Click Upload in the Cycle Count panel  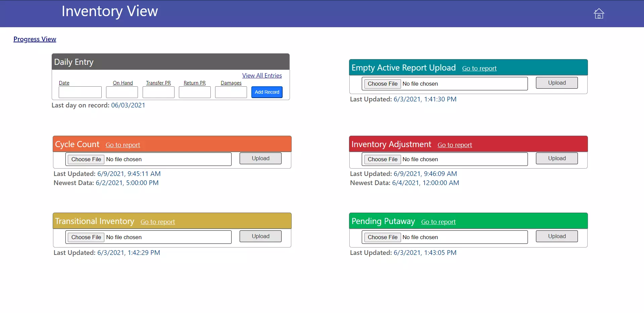pos(260,159)
